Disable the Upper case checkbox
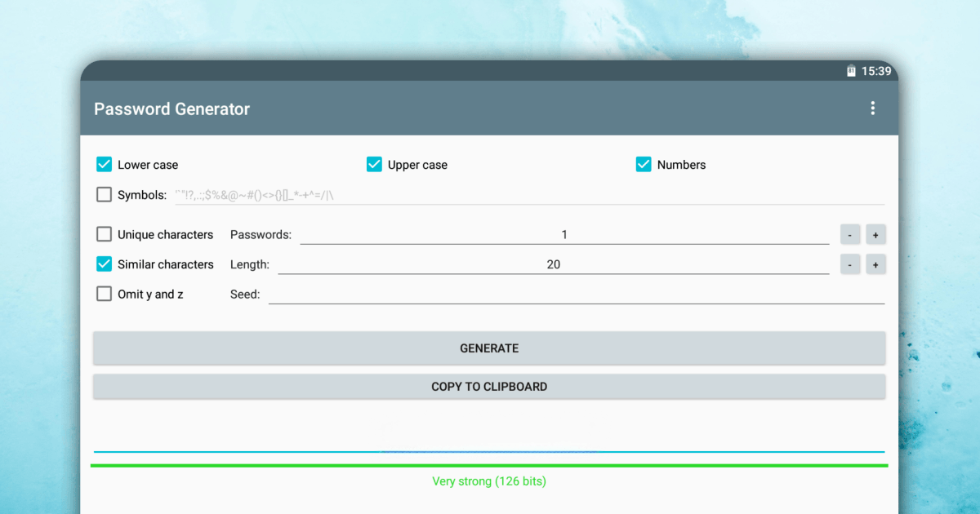Viewport: 980px width, 514px height. point(374,164)
